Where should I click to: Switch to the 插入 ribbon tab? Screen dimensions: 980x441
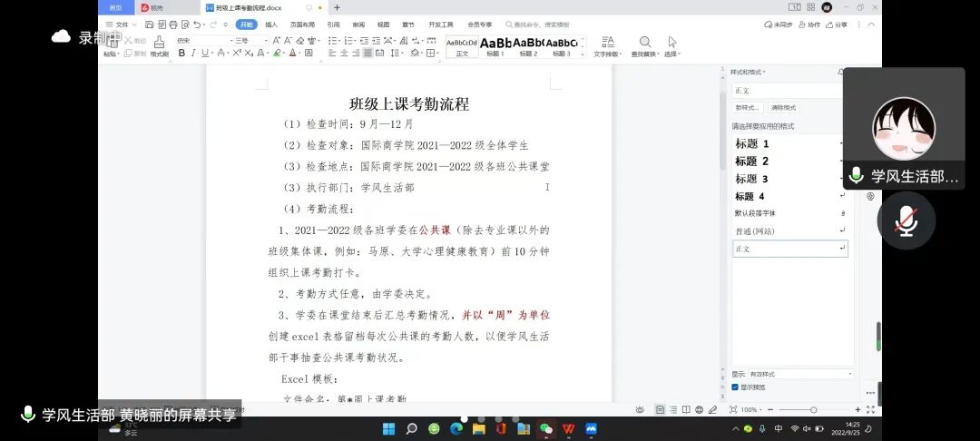point(271,24)
